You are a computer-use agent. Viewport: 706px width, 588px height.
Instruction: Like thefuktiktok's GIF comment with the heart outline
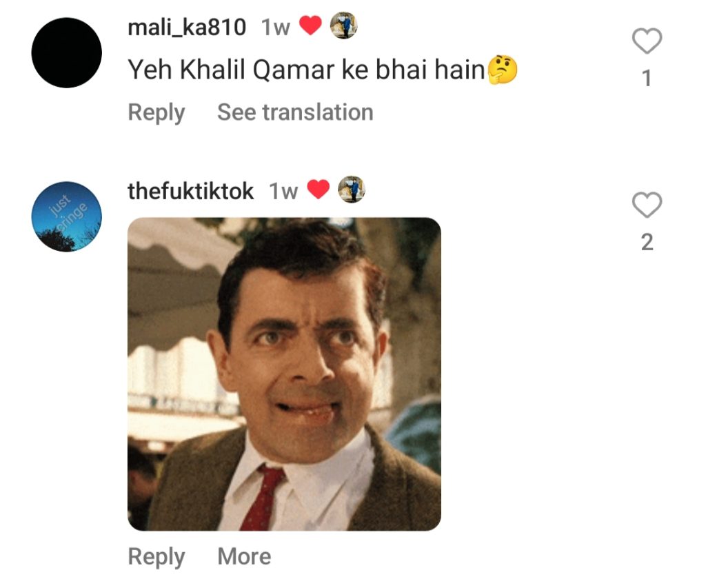coord(647,205)
